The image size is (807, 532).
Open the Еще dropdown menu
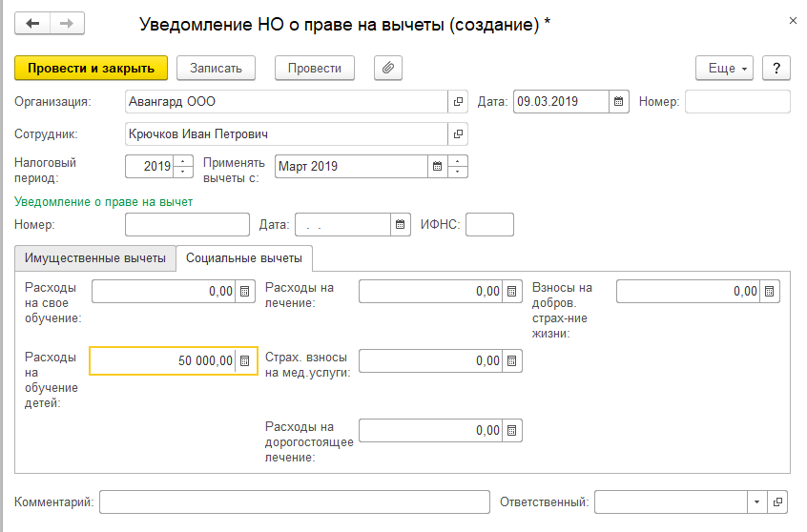[727, 68]
